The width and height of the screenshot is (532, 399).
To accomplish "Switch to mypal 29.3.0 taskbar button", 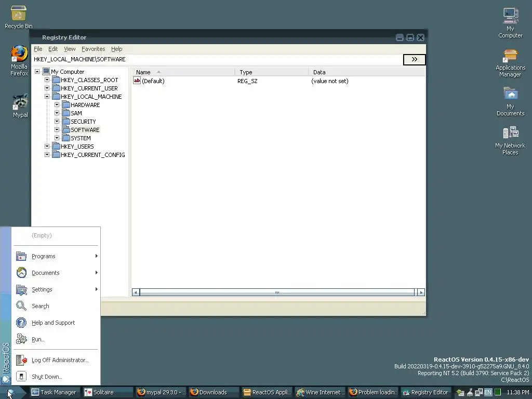I will (161, 393).
